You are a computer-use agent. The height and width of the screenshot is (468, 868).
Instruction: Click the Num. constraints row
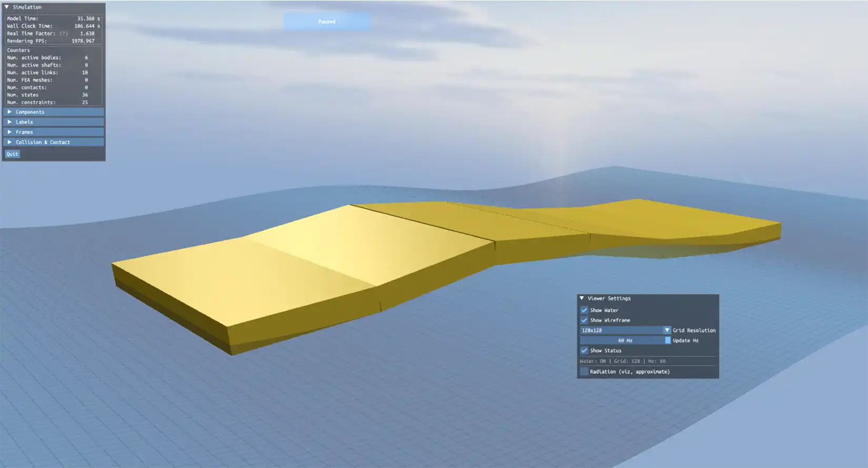coord(54,102)
